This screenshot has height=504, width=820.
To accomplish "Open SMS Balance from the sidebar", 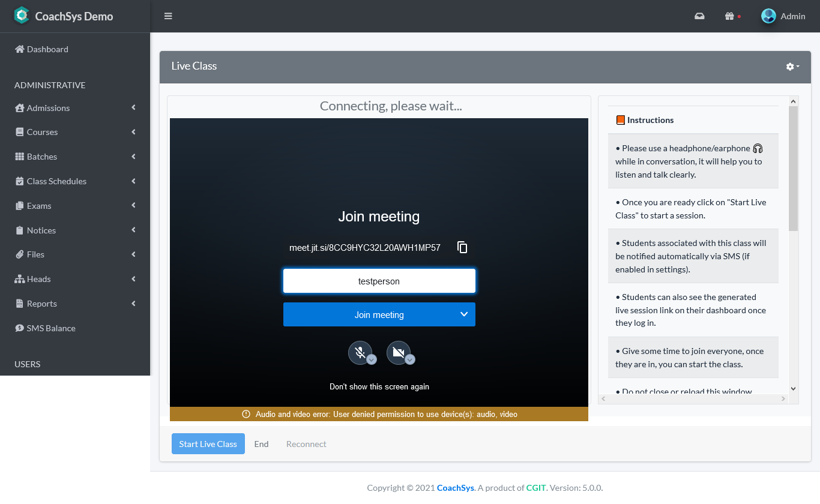I will point(51,328).
